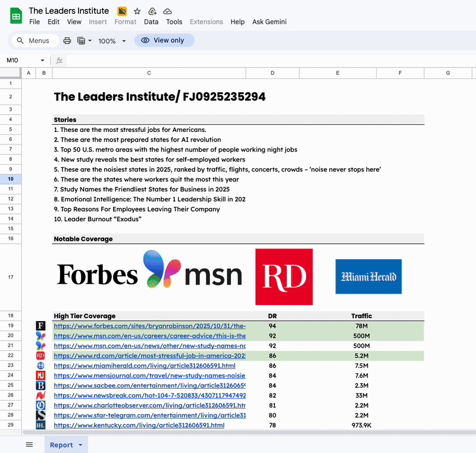Check document status via the cloud icon
Viewport: 476px width, 453px height.
pyautogui.click(x=168, y=11)
